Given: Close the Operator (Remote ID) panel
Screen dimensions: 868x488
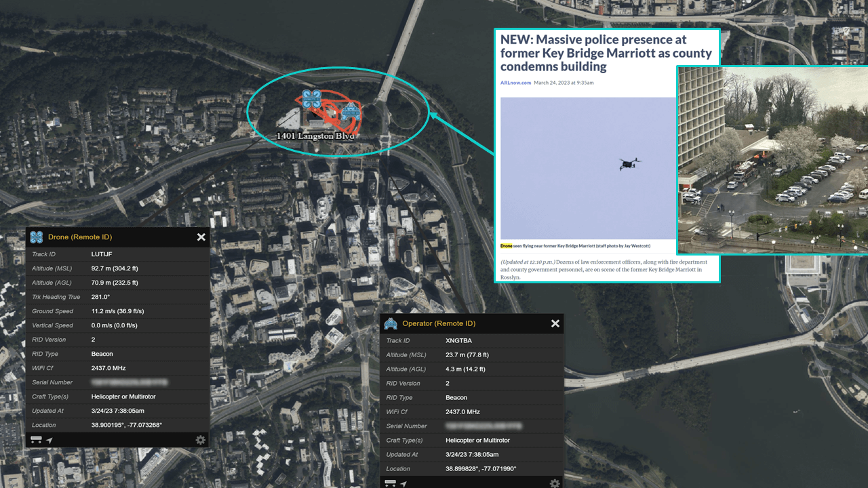Looking at the screenshot, I should click(555, 324).
